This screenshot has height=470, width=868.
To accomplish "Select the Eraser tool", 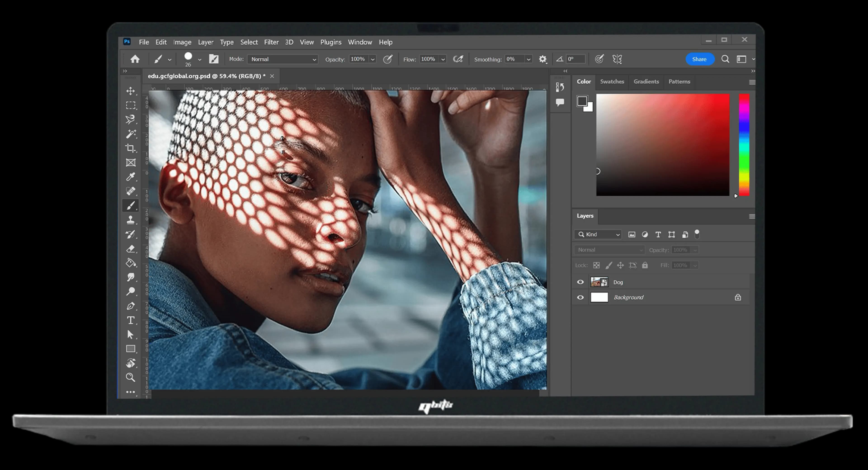I will click(x=130, y=249).
